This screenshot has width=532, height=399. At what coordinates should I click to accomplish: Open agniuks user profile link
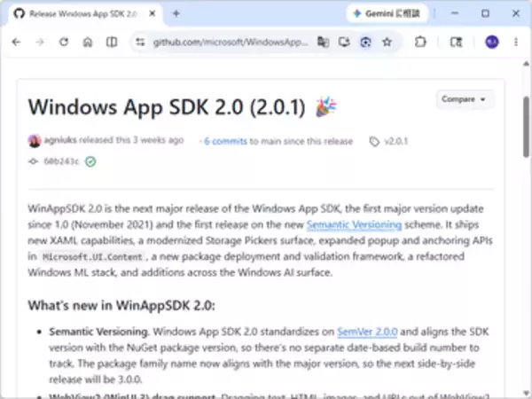pos(60,140)
